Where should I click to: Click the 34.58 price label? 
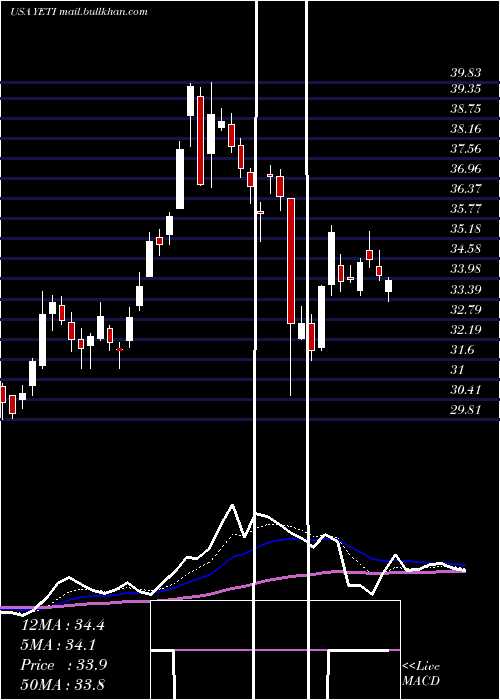point(466,249)
